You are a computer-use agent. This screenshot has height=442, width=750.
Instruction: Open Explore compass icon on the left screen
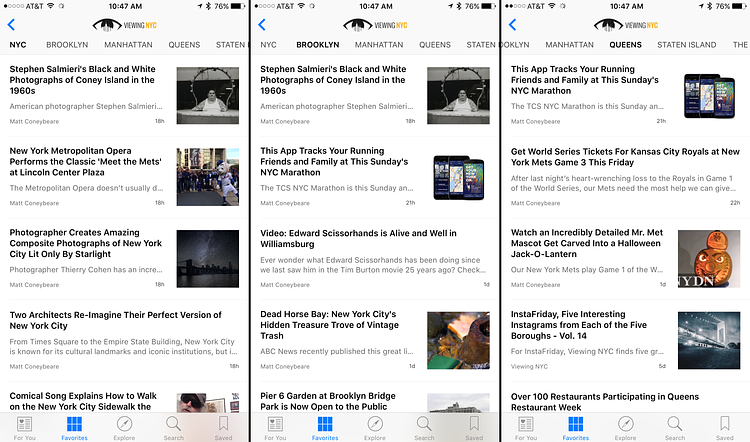[124, 427]
